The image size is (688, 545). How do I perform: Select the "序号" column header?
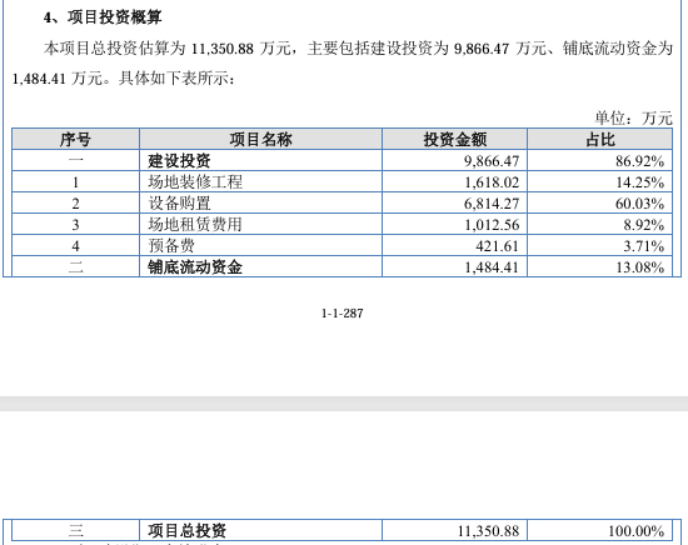(75, 141)
